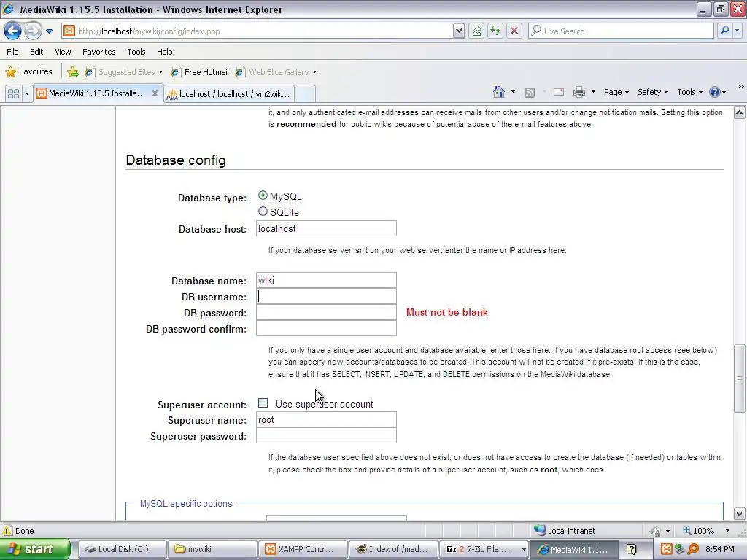
Task: Click the DB password field
Action: pyautogui.click(x=326, y=312)
